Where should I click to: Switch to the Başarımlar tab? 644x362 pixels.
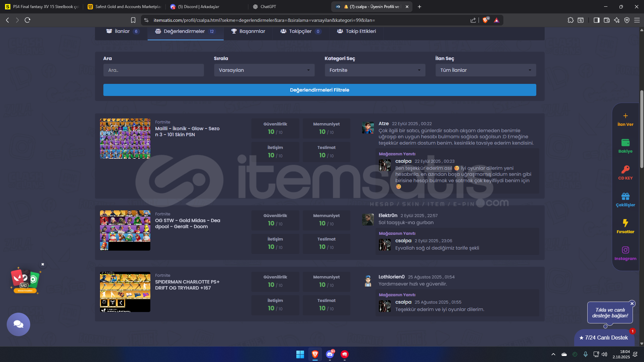coord(248,31)
